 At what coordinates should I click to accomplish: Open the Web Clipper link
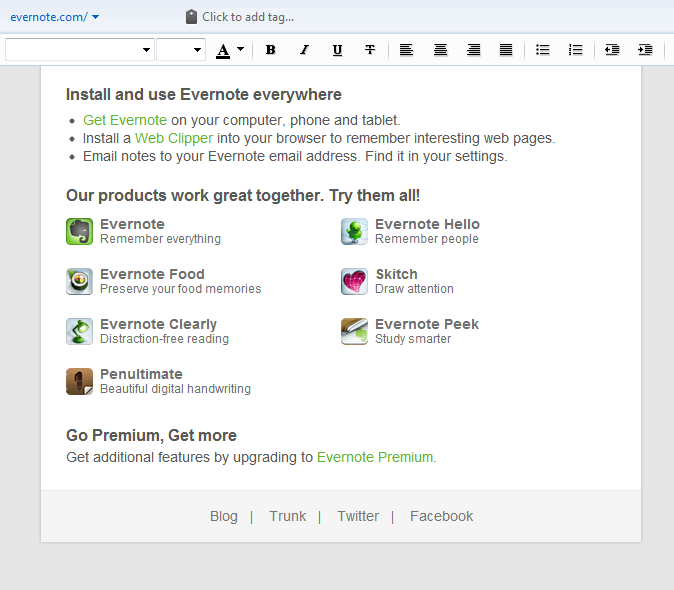click(x=174, y=138)
